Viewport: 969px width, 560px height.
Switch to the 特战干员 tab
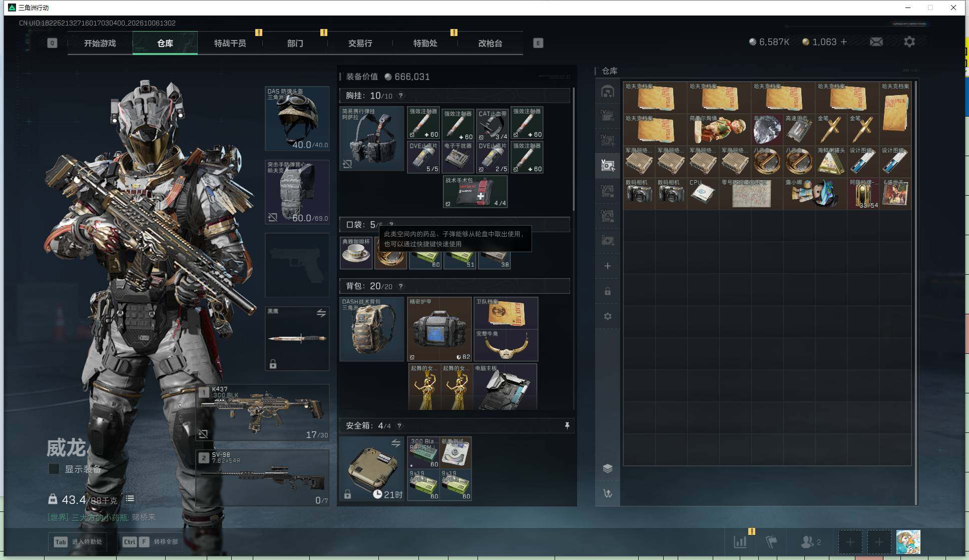(x=230, y=43)
